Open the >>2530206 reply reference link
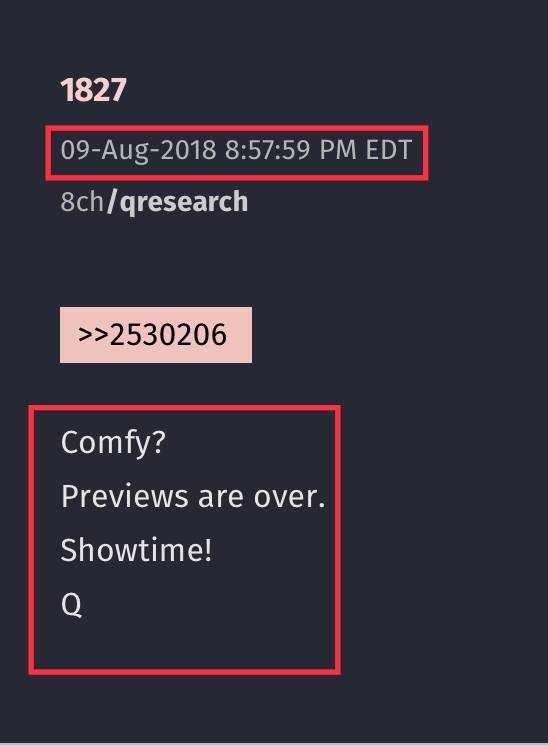This screenshot has height=745, width=548. coord(152,334)
